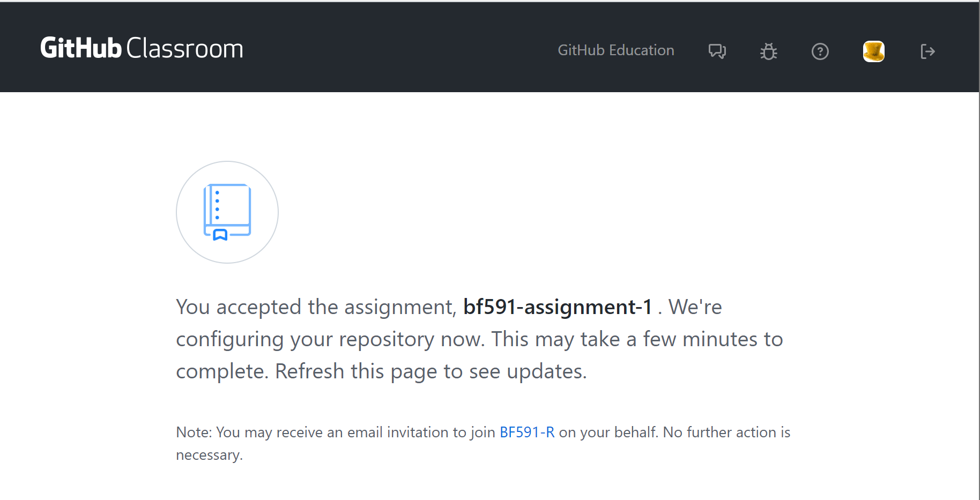Click the blue repository book icon
The image size is (980, 500).
point(227,212)
